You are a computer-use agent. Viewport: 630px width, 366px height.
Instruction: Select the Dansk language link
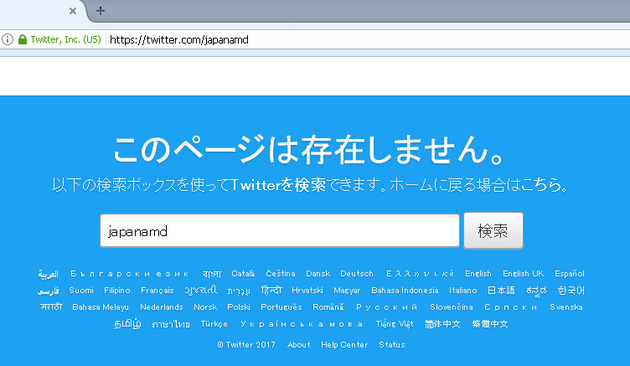click(x=318, y=274)
